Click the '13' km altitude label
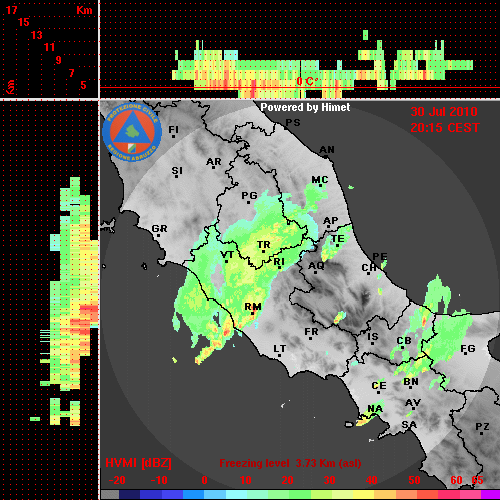Screen dimensions: 500x500 point(37,35)
